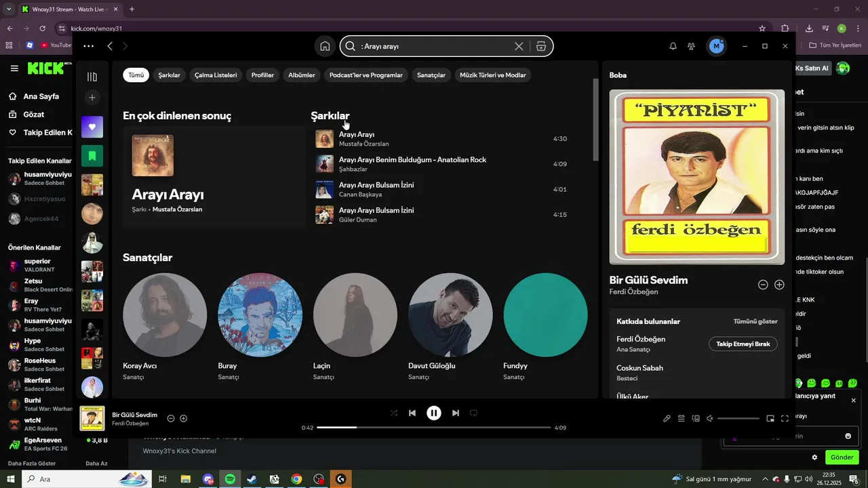Image resolution: width=868 pixels, height=488 pixels.
Task: Add song with plus icon in right panel
Action: 779,285
